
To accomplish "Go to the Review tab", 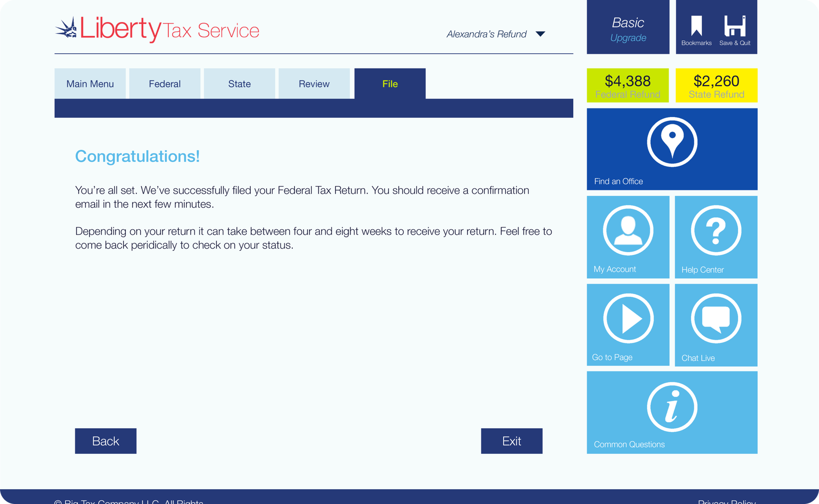I will pos(314,83).
